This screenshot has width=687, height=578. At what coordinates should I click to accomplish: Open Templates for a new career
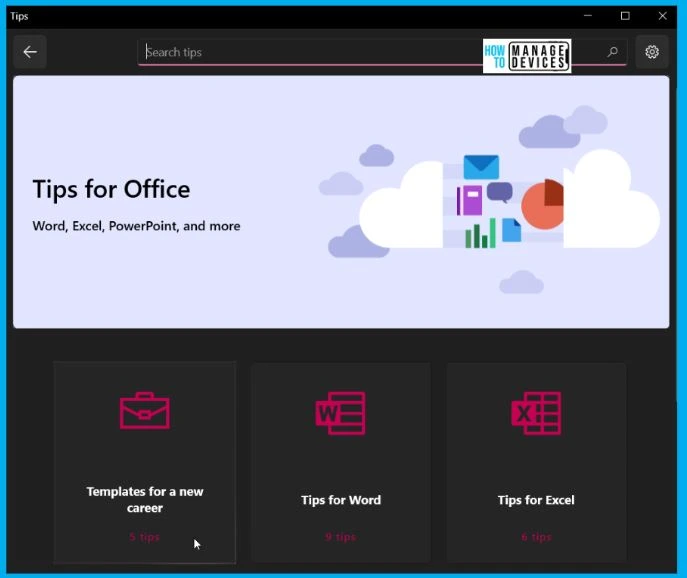145,462
